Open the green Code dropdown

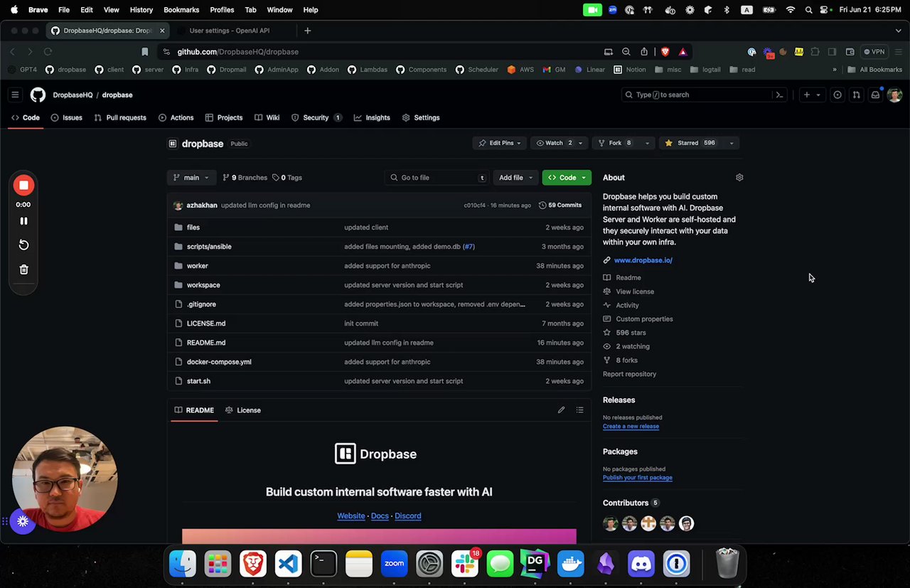pyautogui.click(x=567, y=178)
